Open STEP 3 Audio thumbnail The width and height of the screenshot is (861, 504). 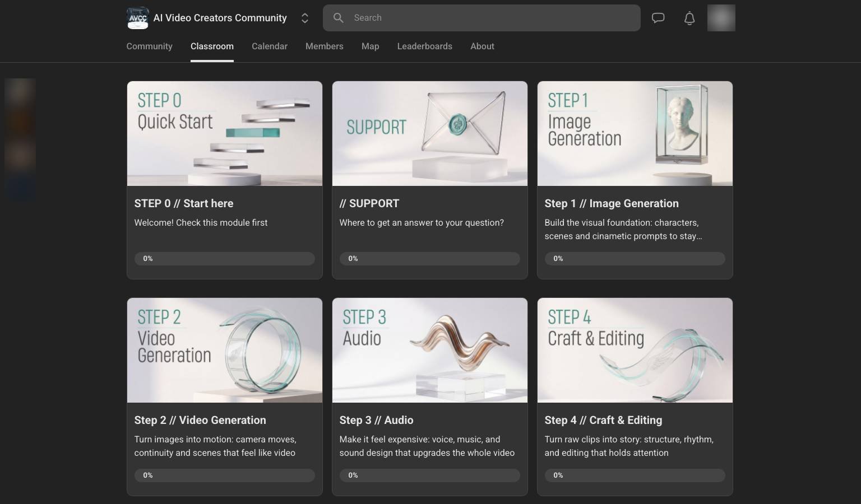[430, 350]
